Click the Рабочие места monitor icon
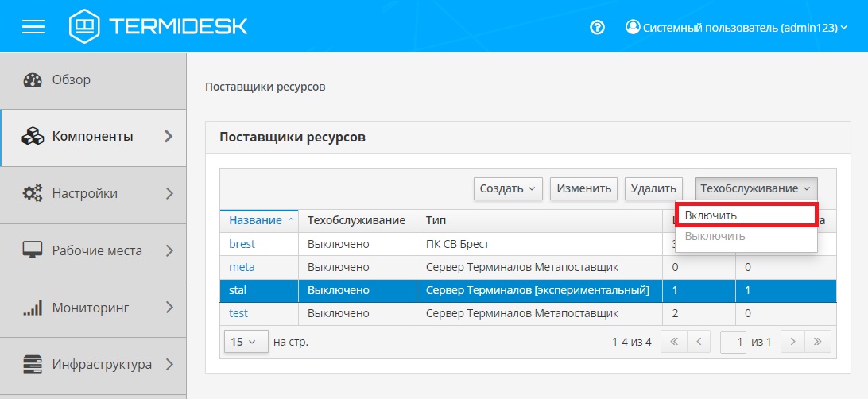 coord(33,250)
